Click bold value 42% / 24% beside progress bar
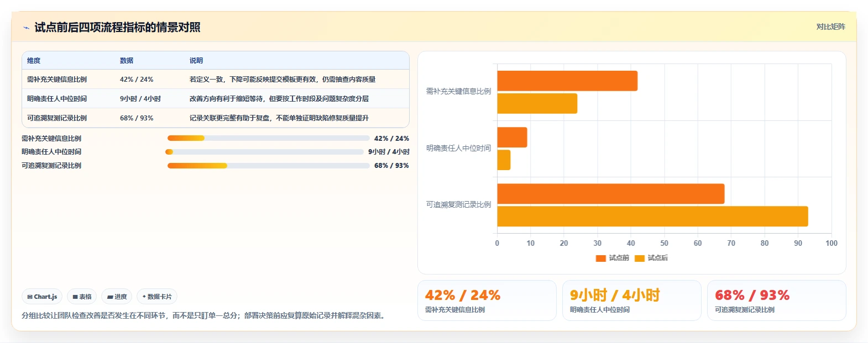The width and height of the screenshot is (868, 343). 391,139
